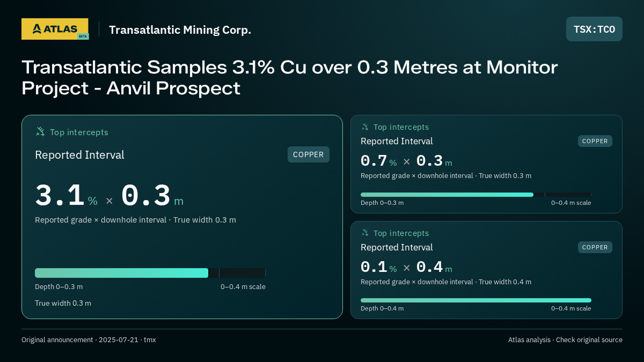
Task: Click the ATLAS beta logo
Action: pyautogui.click(x=55, y=29)
